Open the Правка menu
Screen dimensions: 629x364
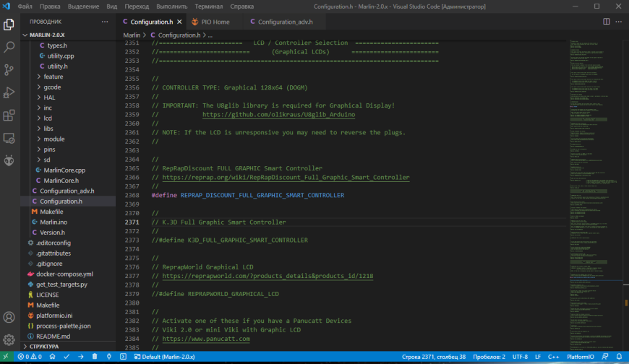[x=50, y=6]
